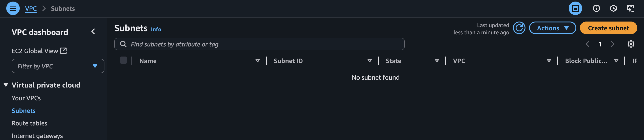Open the Amazon Q assistant icon
The image size is (644, 140).
(614, 8)
